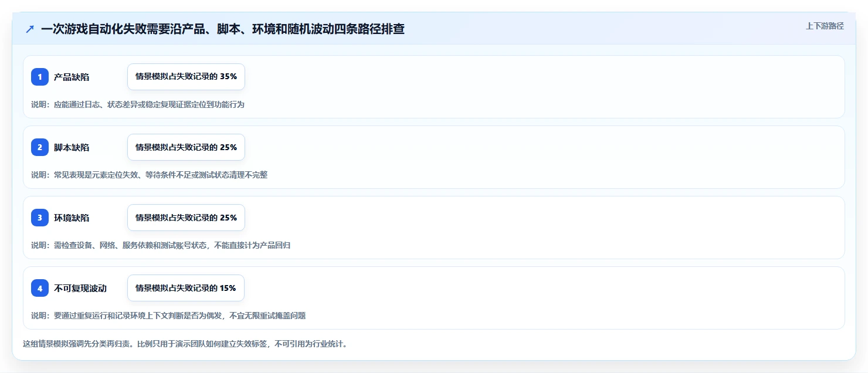
Task: Click the 环境缺陷 description about 设备、网络
Action: [161, 245]
